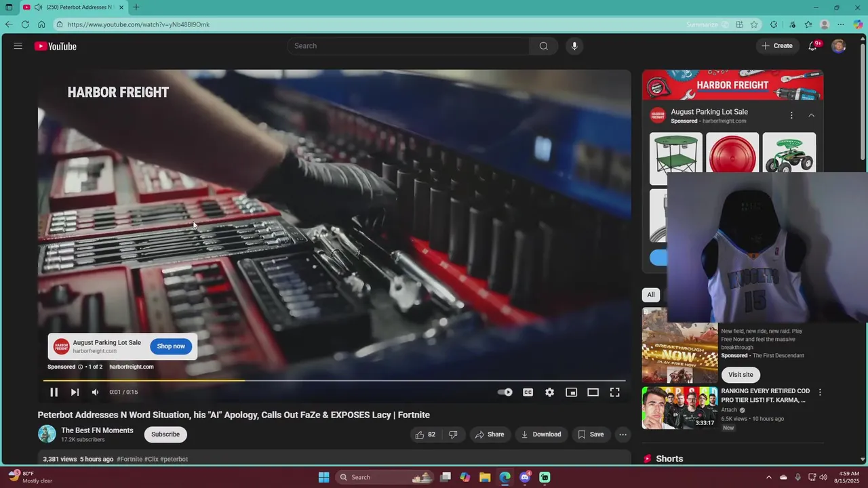The height and width of the screenshot is (488, 868).
Task: Click the #Fortnite hashtag
Action: click(130, 460)
